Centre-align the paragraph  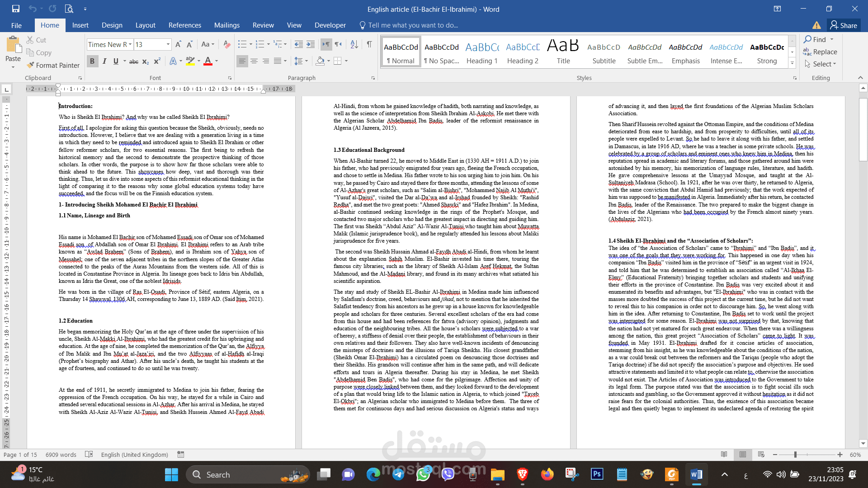pos(254,61)
